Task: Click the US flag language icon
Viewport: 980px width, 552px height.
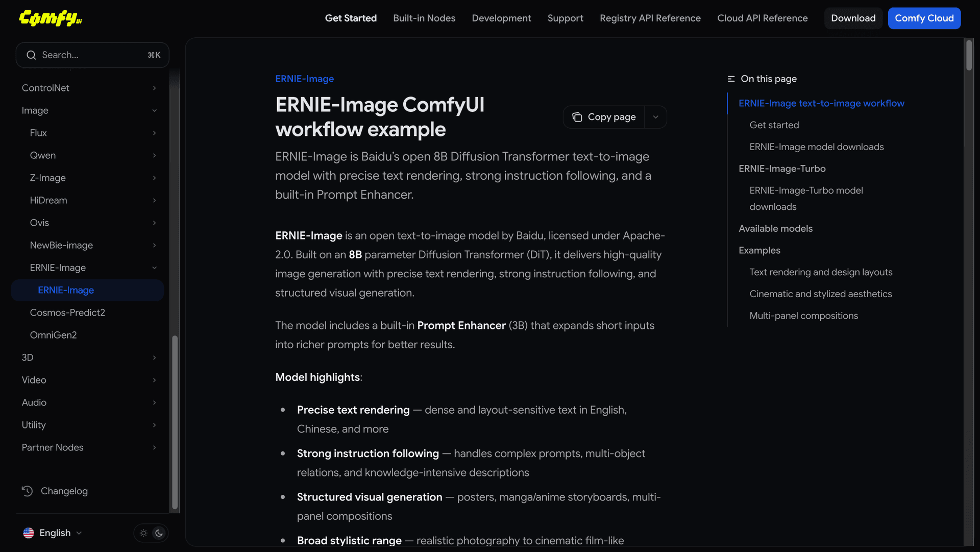Action: pos(29,533)
